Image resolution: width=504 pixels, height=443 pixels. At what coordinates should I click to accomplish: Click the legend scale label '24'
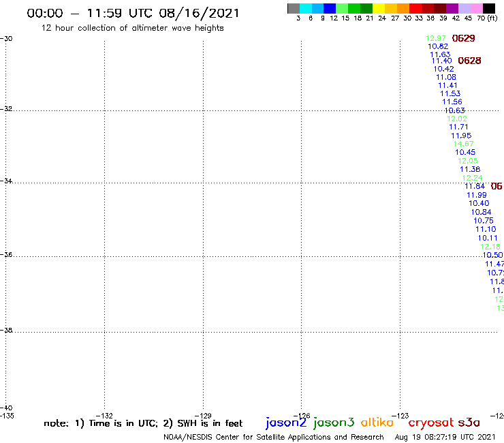pyautogui.click(x=382, y=18)
